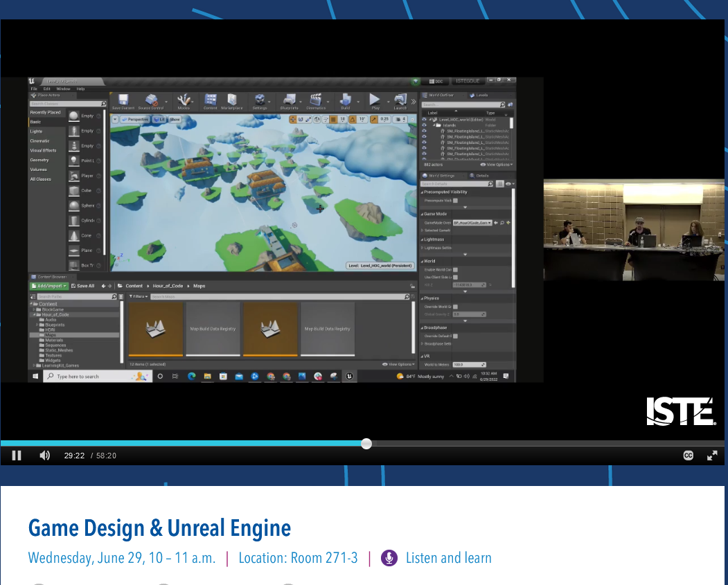Screen dimensions: 728x585
Task: Open Source Control dropdown arrow
Action: coord(166,102)
